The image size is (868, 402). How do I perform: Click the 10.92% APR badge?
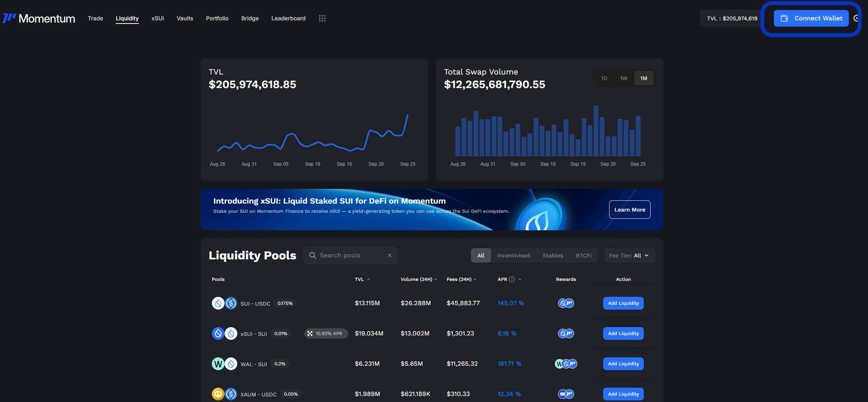(x=326, y=333)
